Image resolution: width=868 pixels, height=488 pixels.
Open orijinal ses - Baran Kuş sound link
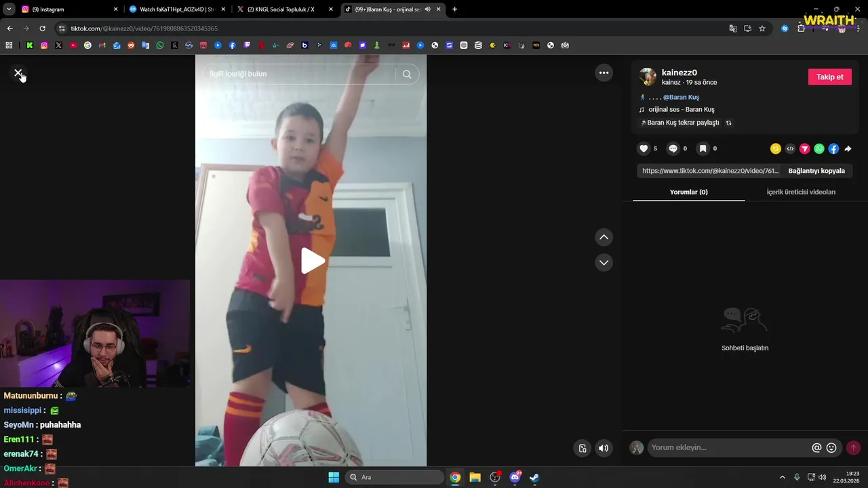(x=681, y=109)
